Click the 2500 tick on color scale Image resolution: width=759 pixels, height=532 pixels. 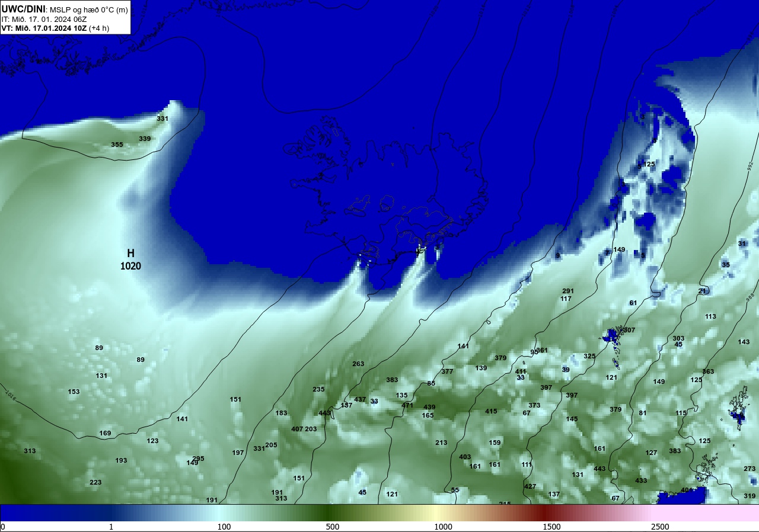(x=660, y=527)
